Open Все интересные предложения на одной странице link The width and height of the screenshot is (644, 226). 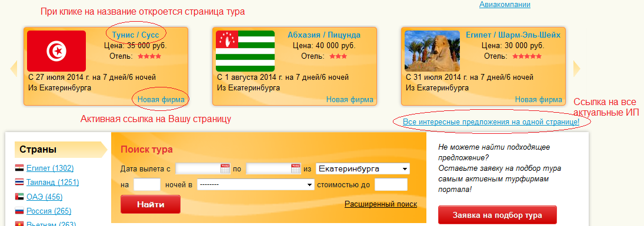pos(491,122)
